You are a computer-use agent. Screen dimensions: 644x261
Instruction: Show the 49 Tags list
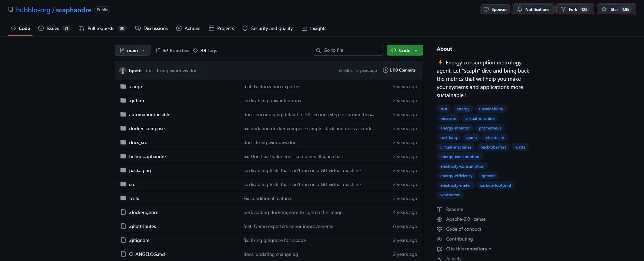click(x=205, y=50)
